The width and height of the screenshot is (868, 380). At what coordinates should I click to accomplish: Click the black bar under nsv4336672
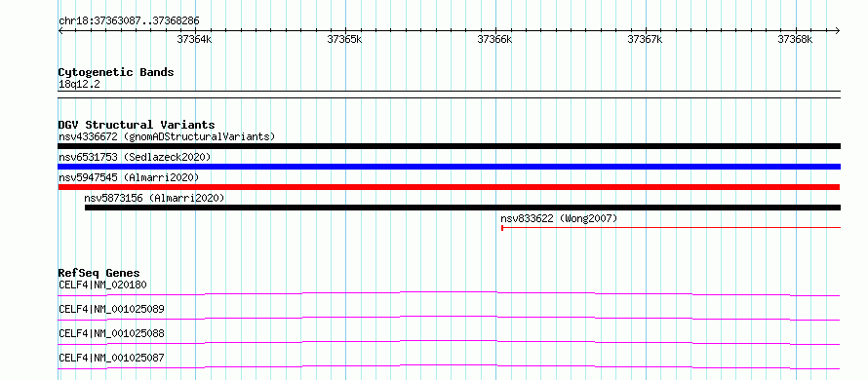click(449, 146)
